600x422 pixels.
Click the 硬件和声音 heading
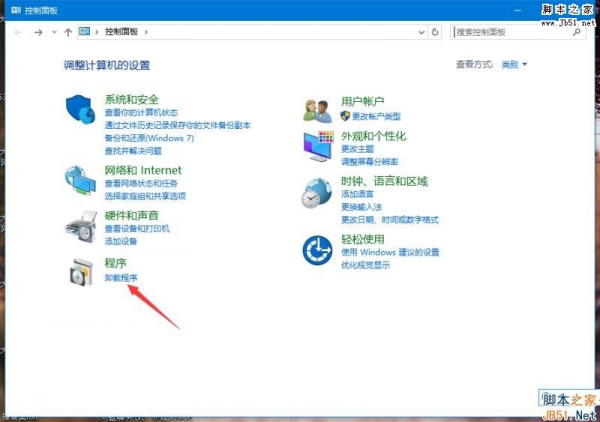[x=132, y=216]
